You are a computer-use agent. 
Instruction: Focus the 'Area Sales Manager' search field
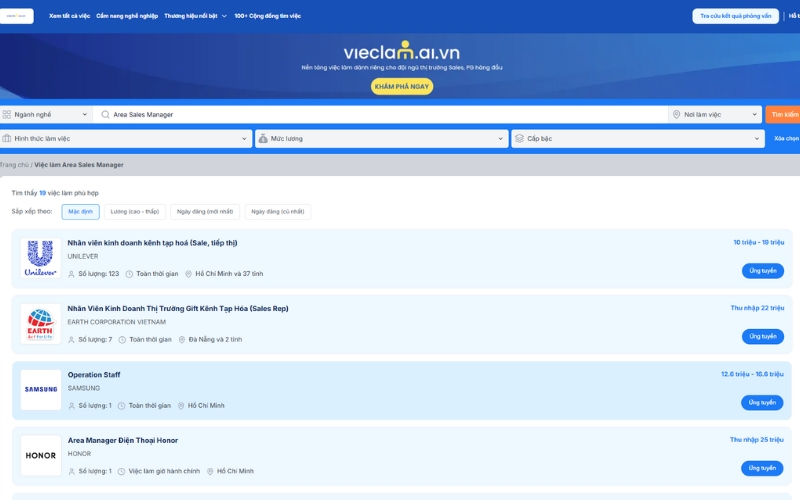click(x=380, y=114)
